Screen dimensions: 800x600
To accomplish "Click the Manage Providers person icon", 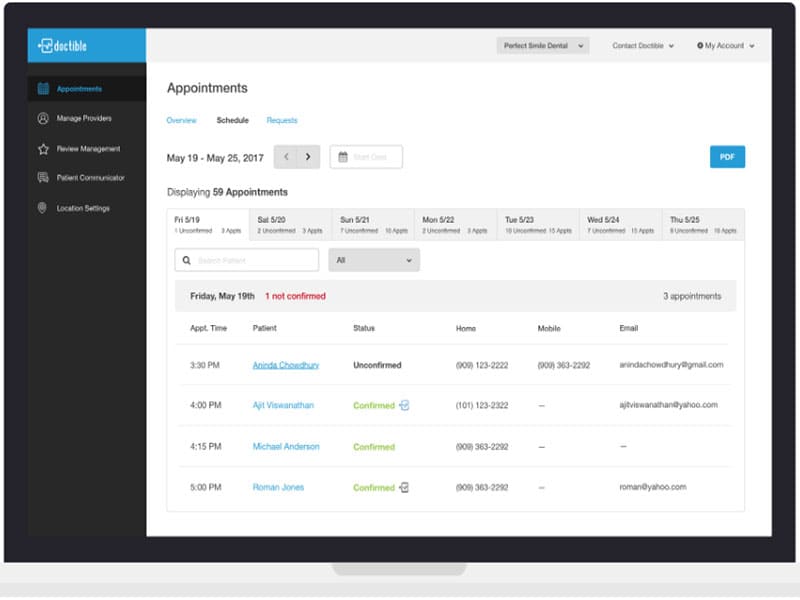I will click(43, 118).
